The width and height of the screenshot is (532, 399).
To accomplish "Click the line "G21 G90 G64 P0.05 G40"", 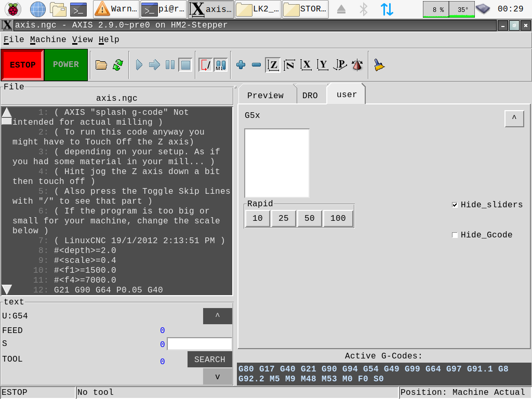I will 108,290.
